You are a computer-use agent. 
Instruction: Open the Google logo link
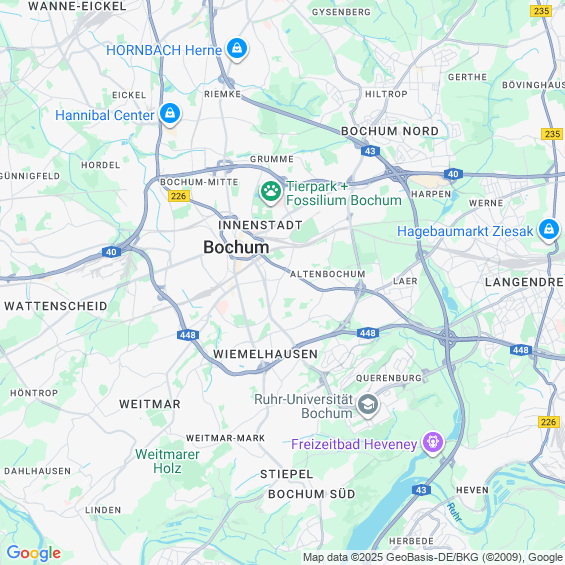[x=34, y=553]
